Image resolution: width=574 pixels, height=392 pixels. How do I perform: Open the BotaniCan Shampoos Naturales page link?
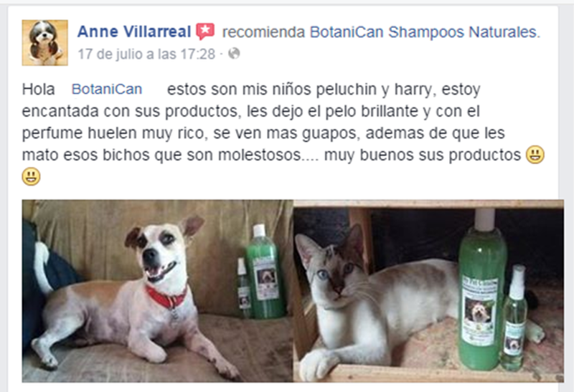click(425, 32)
